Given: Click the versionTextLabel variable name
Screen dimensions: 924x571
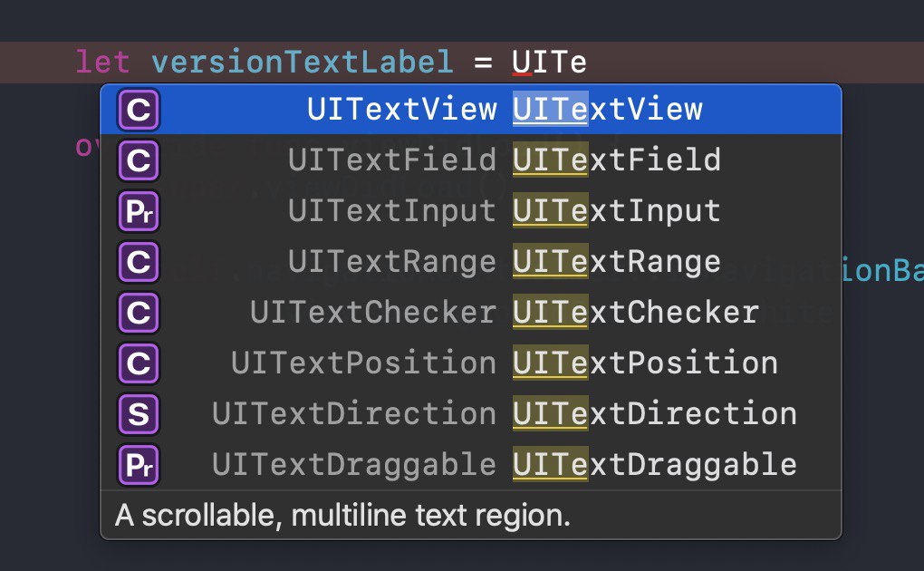Looking at the screenshot, I should coord(303,63).
